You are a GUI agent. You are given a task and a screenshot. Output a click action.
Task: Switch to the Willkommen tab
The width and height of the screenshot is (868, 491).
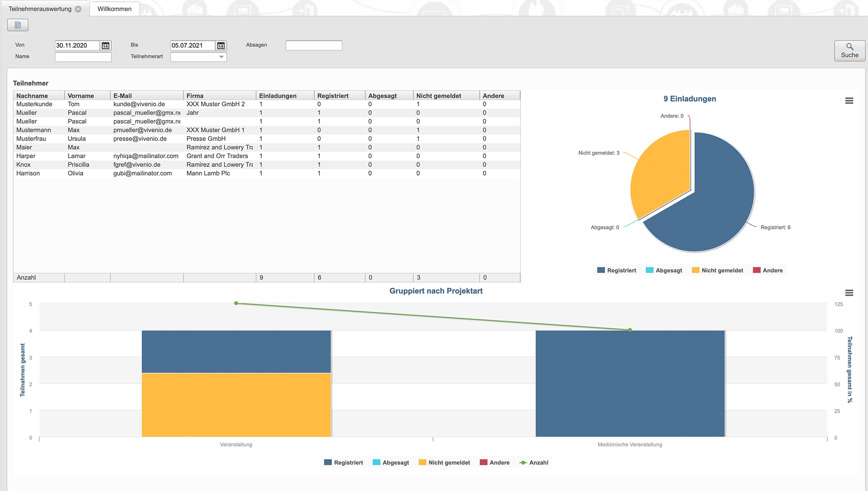(114, 9)
